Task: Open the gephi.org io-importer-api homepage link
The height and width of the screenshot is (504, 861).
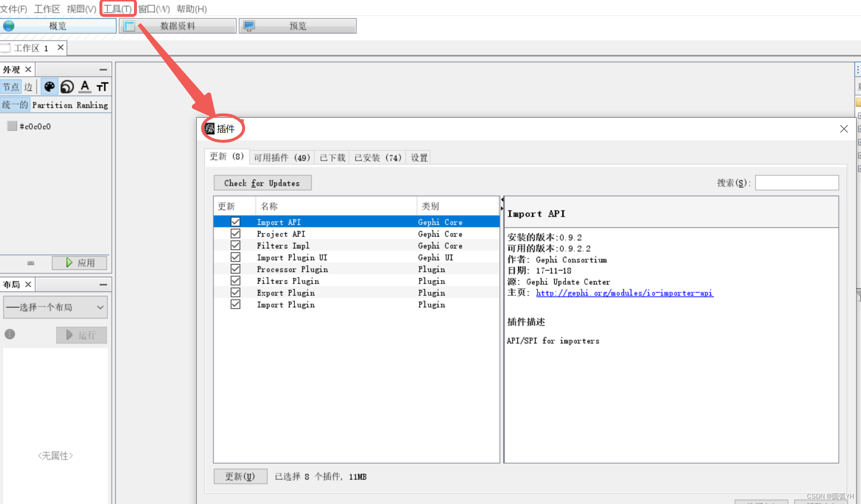Action: [624, 293]
